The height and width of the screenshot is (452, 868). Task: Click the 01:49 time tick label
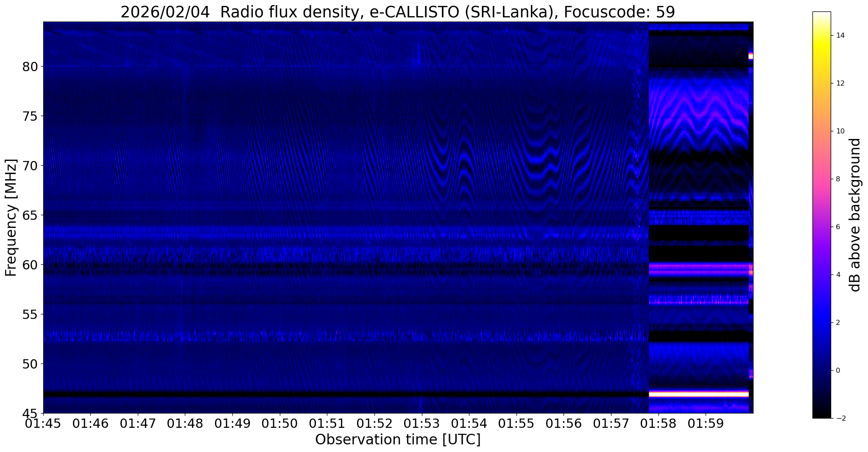[232, 423]
